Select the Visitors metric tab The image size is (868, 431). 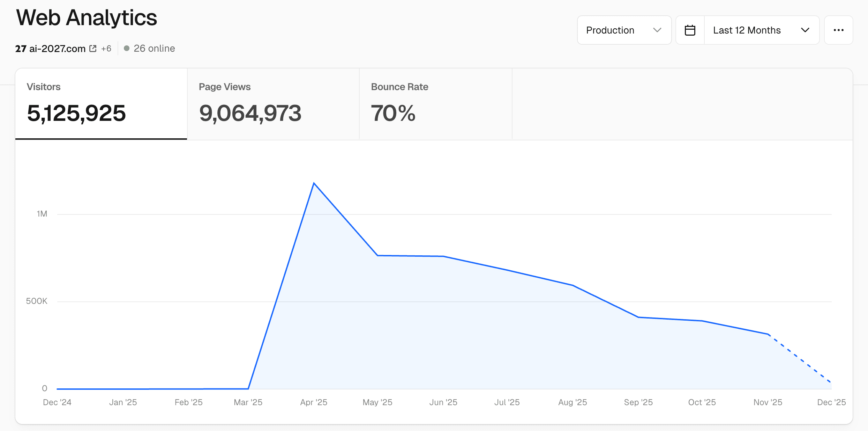point(101,104)
